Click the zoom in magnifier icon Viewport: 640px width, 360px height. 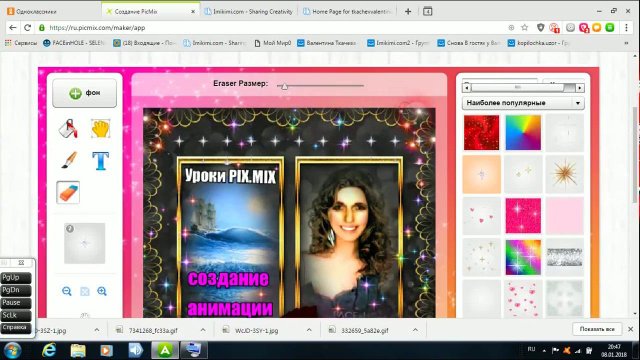pyautogui.click(x=102, y=291)
